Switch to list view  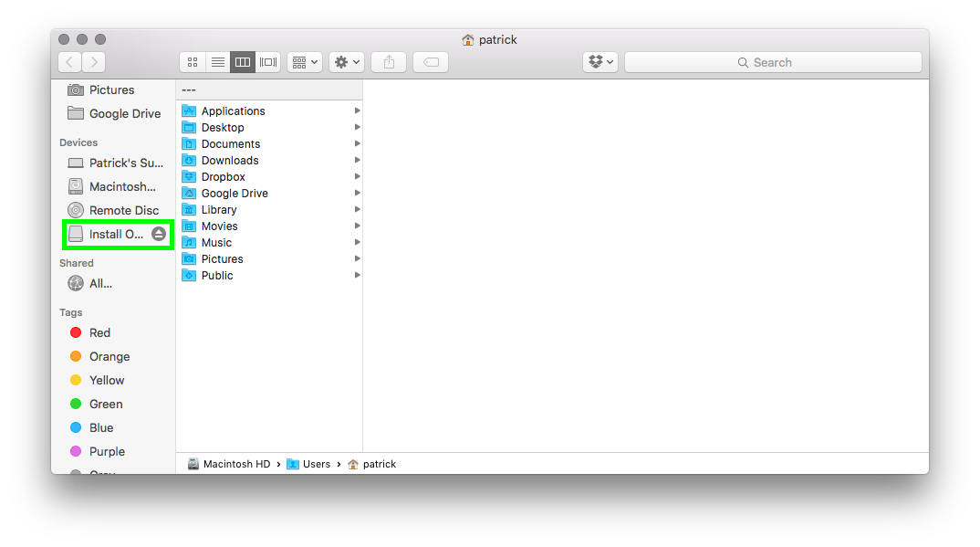pos(217,62)
